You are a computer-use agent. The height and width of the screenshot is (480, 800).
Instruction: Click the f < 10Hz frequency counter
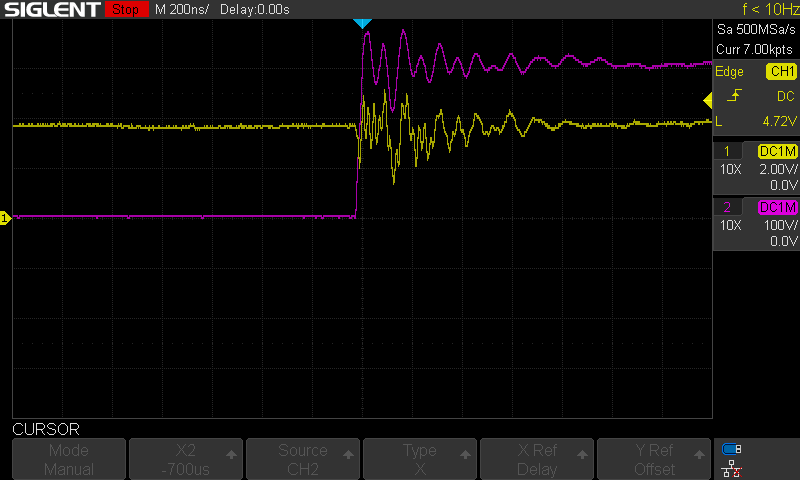click(770, 9)
